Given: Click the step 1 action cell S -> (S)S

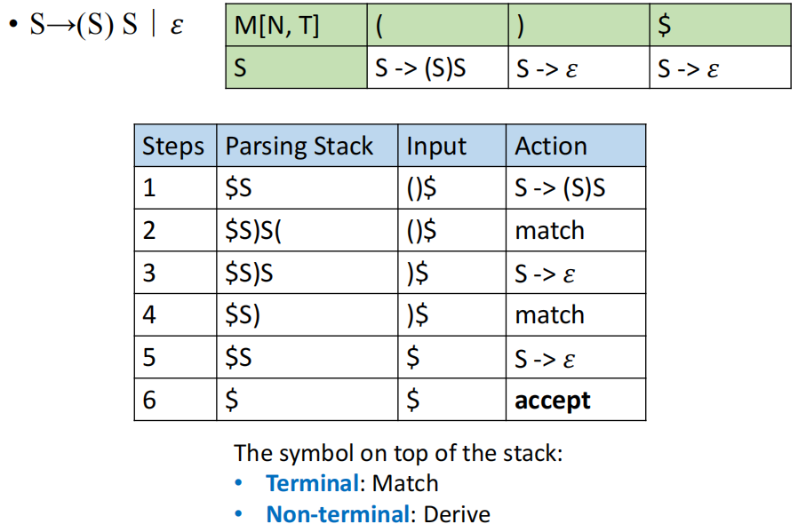Looking at the screenshot, I should (560, 188).
